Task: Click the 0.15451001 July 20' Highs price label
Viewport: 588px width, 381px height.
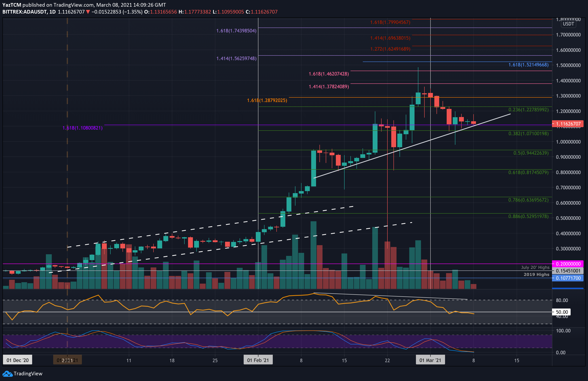Action: click(568, 271)
